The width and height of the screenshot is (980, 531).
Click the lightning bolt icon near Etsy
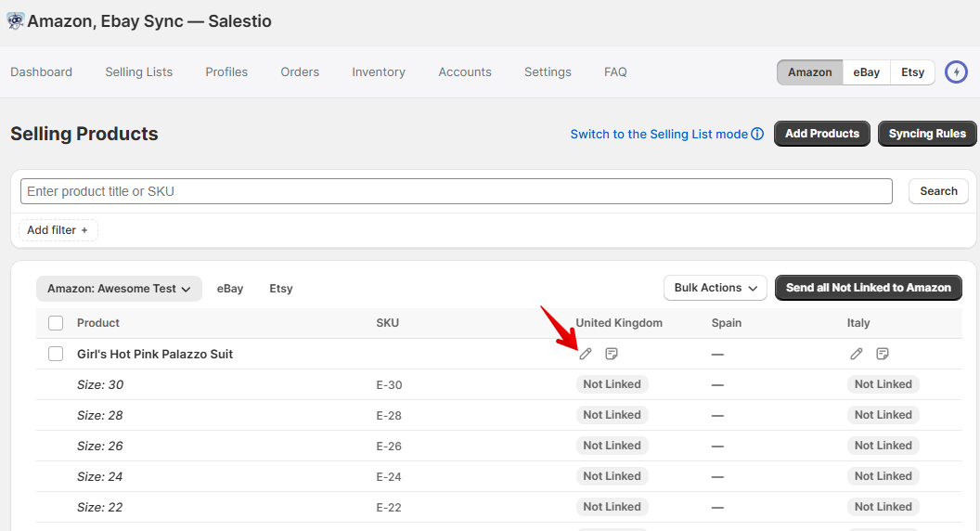[x=956, y=71]
